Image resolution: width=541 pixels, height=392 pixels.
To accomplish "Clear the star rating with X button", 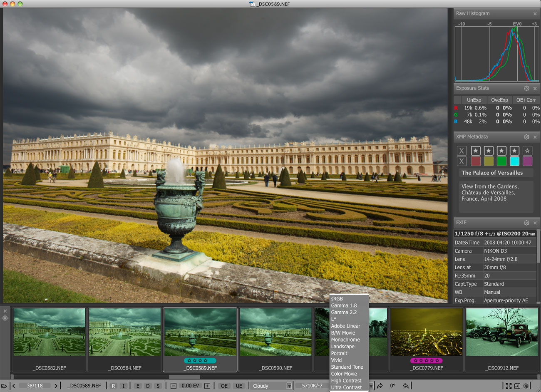I will pyautogui.click(x=462, y=151).
